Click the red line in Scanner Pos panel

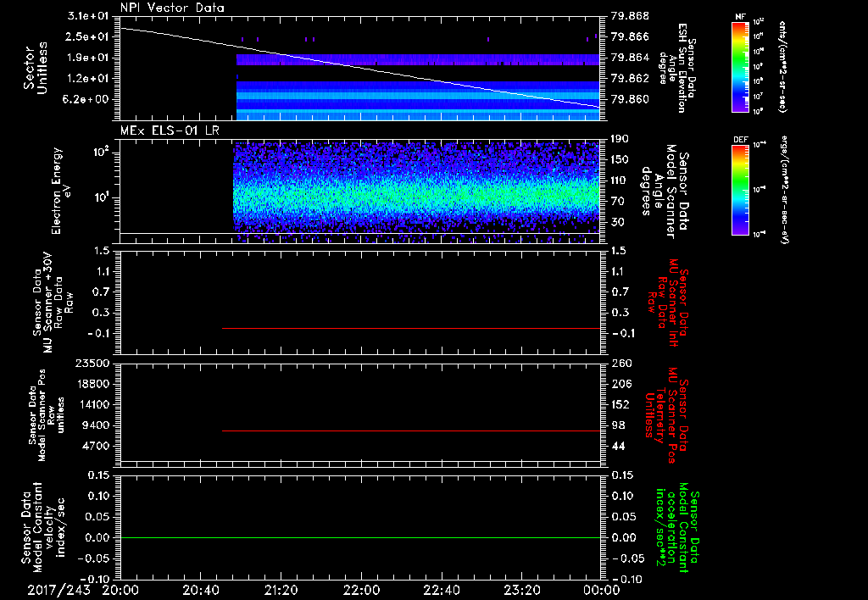(x=411, y=431)
